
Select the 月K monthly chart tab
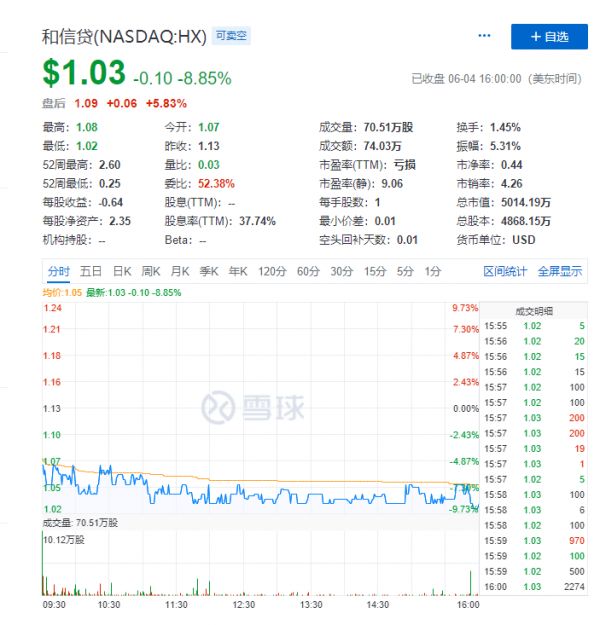pyautogui.click(x=180, y=271)
